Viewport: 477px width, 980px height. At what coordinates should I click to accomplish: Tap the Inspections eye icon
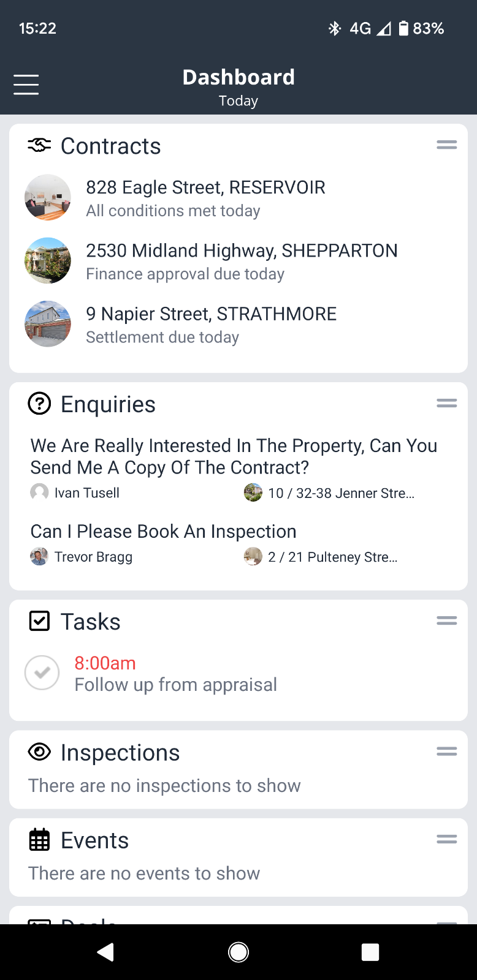39,752
